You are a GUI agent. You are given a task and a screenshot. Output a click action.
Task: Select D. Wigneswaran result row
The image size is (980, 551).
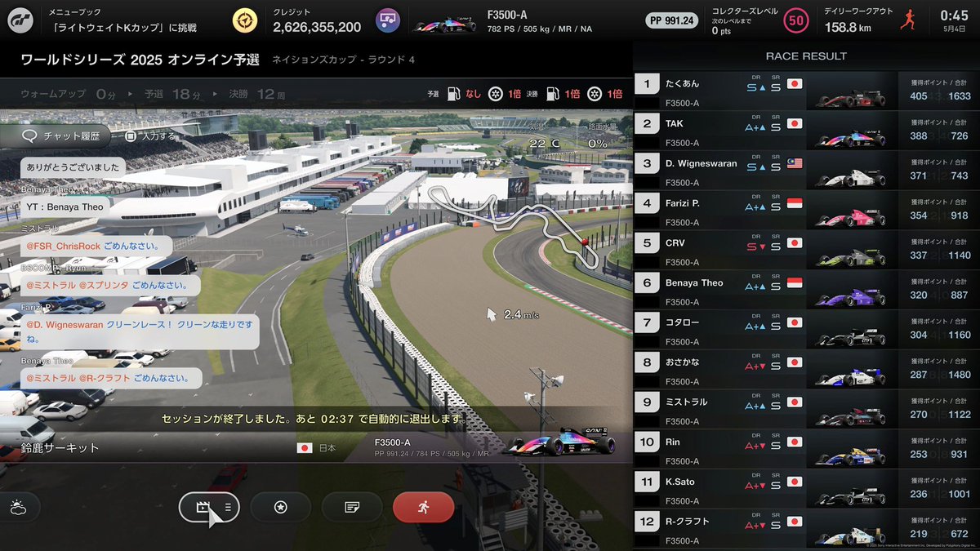[806, 170]
